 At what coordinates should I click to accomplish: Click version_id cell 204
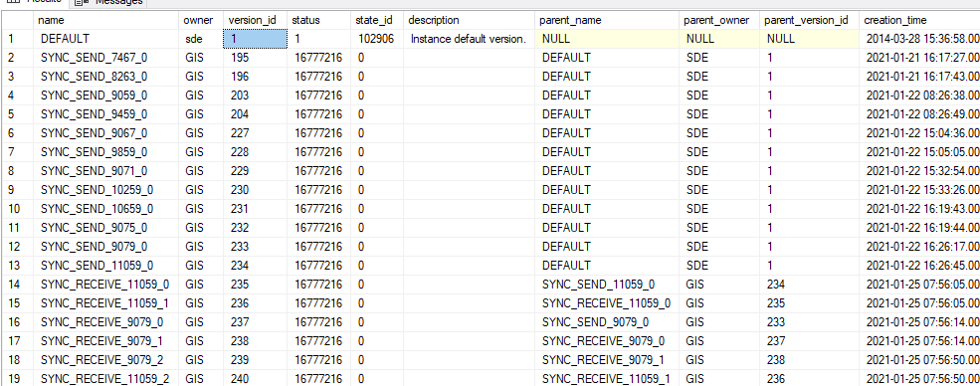pyautogui.click(x=255, y=114)
